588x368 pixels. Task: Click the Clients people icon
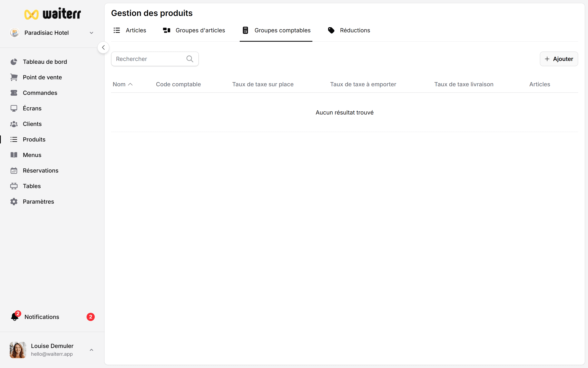point(14,124)
